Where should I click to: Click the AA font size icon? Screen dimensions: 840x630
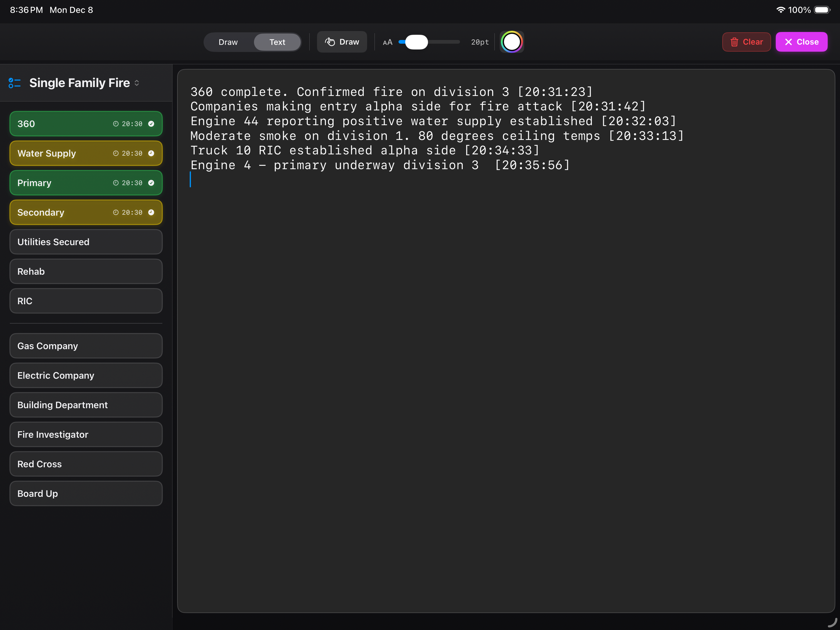click(x=387, y=42)
